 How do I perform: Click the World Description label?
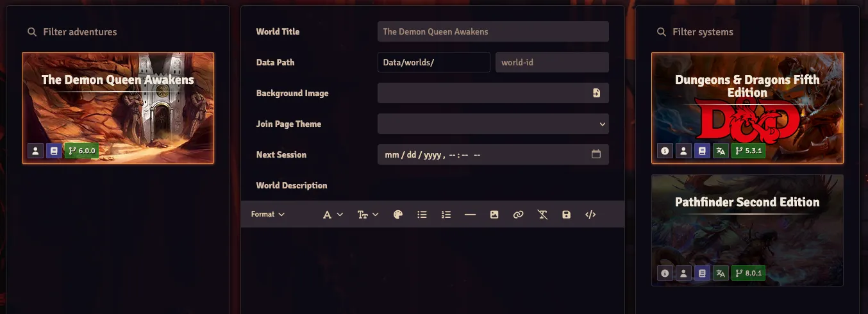[x=292, y=185]
